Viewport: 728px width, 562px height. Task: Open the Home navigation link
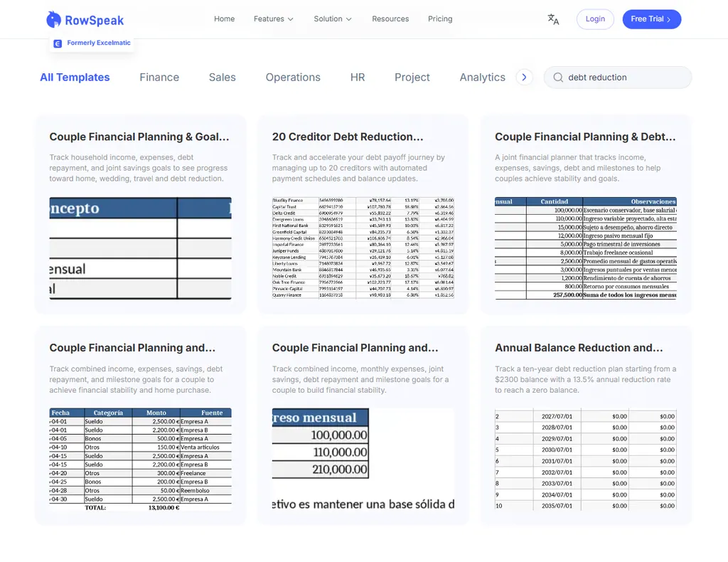click(x=224, y=19)
